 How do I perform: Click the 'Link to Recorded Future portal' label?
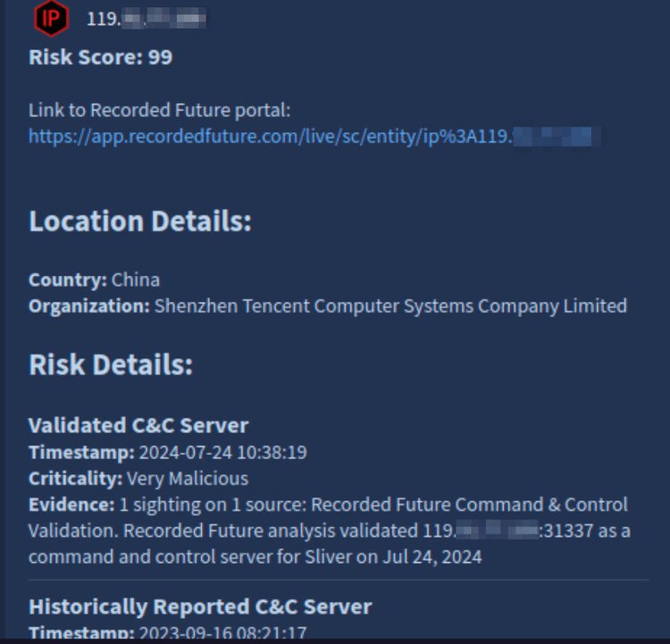160,111
